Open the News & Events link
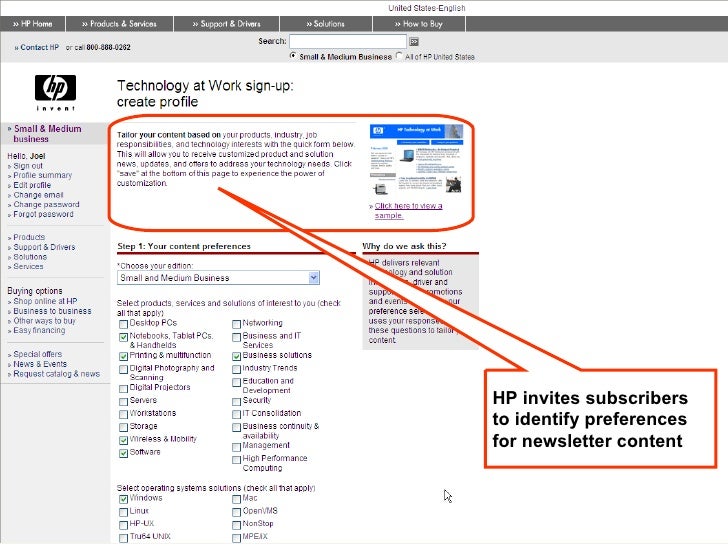The width and height of the screenshot is (728, 546). tap(40, 364)
